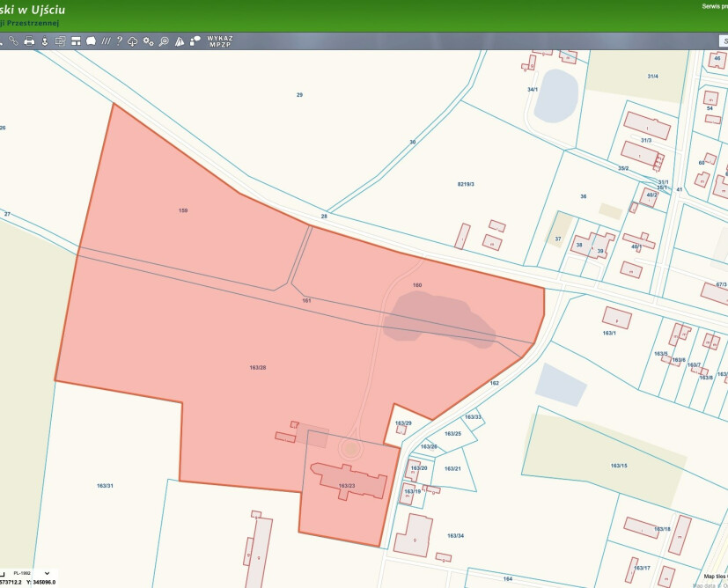Viewport: 728px width, 588px height.
Task: Click parcel label 160
Action: [417, 285]
